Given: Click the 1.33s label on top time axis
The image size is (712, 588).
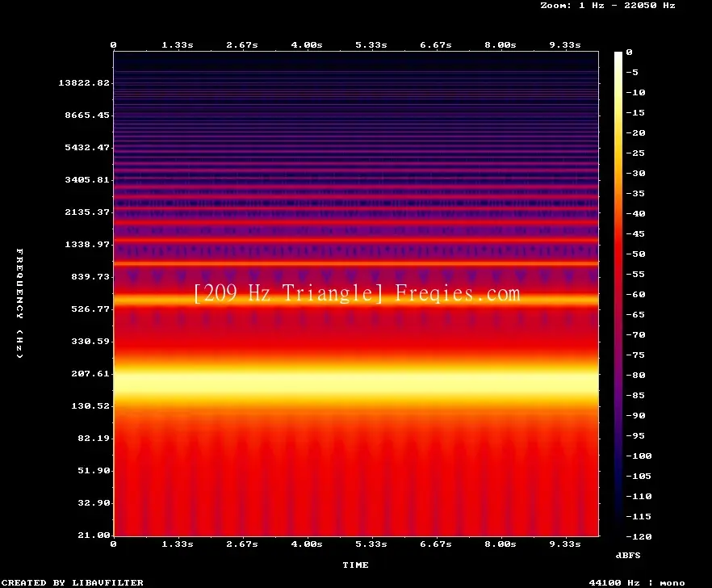Looking at the screenshot, I should click(178, 44).
